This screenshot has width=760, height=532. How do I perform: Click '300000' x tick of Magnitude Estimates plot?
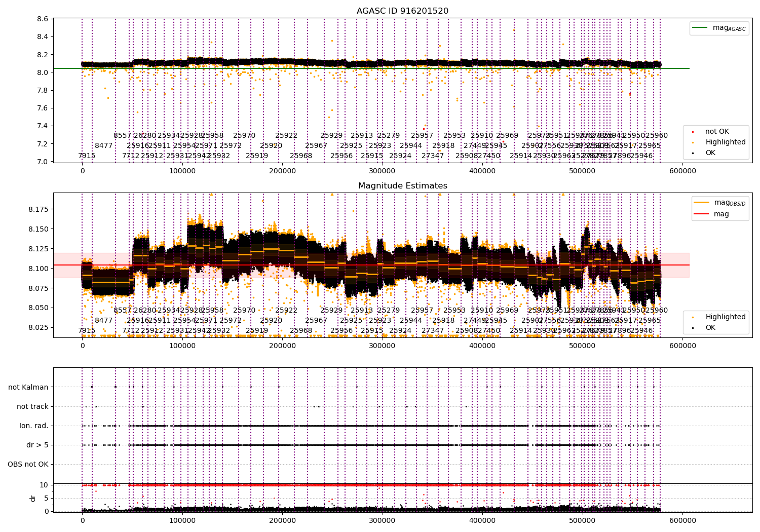point(382,346)
